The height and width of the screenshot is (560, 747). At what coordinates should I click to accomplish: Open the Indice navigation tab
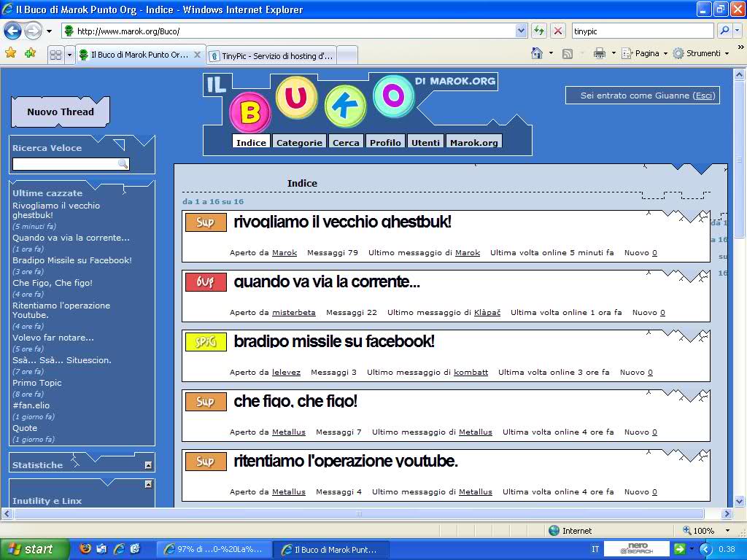251,142
